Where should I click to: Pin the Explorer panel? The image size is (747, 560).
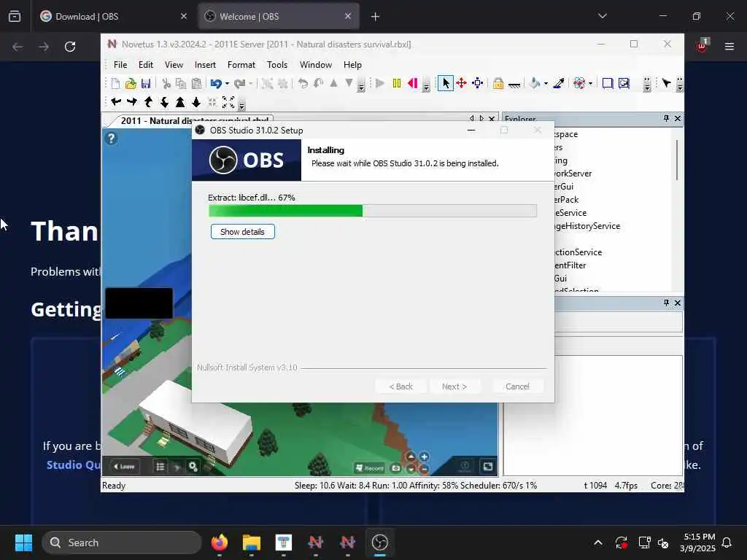click(x=666, y=118)
